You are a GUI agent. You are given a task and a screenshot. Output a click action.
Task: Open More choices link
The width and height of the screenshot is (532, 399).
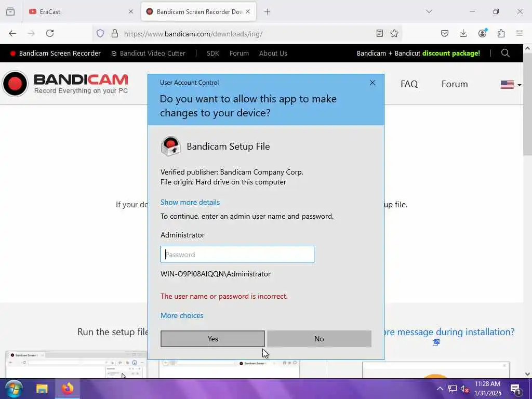182,315
